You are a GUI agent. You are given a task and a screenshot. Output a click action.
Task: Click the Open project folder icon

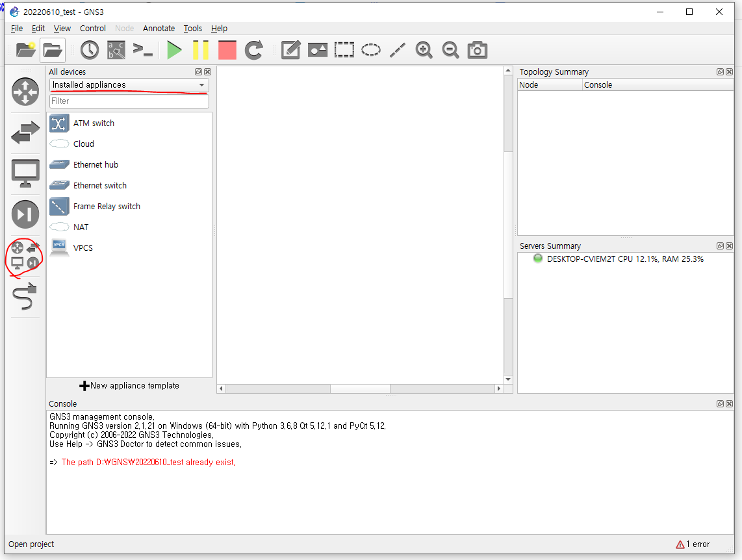click(52, 49)
